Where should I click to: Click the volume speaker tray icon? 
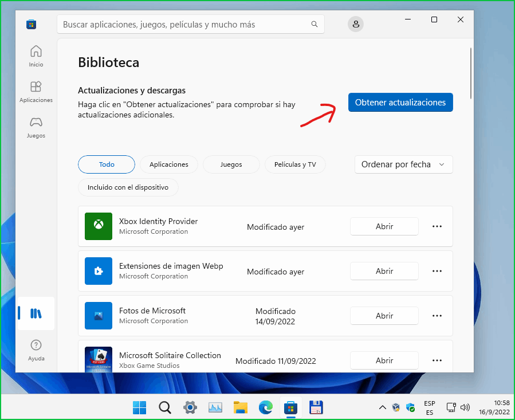[x=465, y=408]
